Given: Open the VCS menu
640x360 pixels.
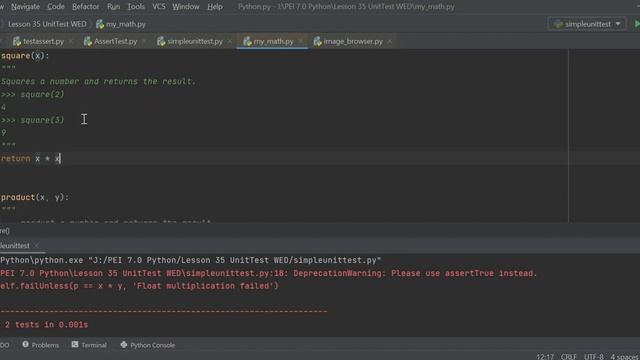Looking at the screenshot, I should pos(158,7).
